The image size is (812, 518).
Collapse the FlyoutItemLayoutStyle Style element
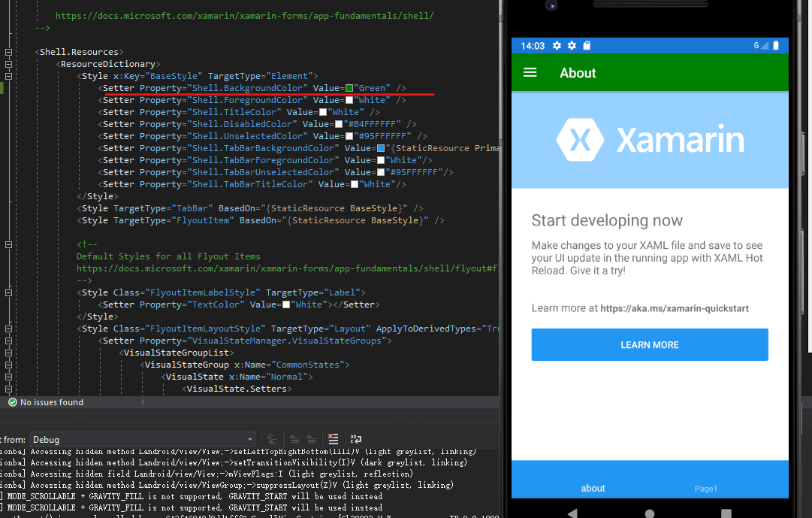(x=8, y=329)
